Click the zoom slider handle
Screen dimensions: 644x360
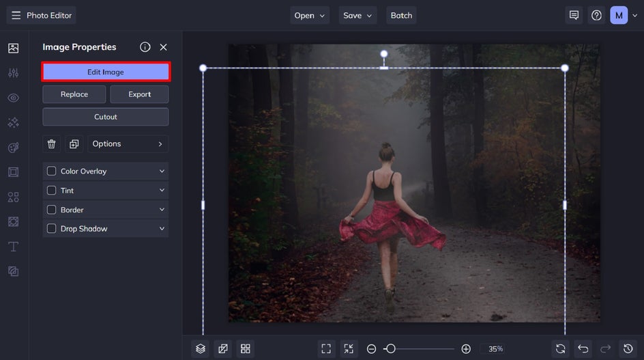coord(390,348)
